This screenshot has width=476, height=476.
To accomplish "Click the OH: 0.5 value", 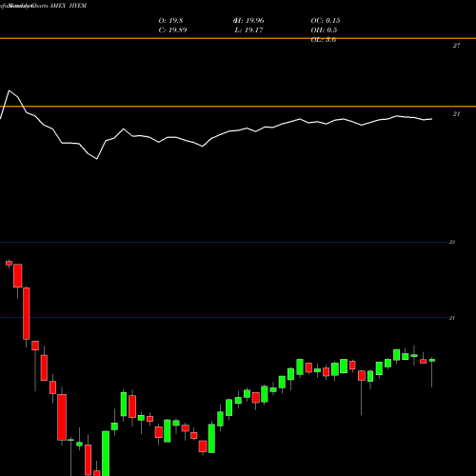I will point(324,30).
